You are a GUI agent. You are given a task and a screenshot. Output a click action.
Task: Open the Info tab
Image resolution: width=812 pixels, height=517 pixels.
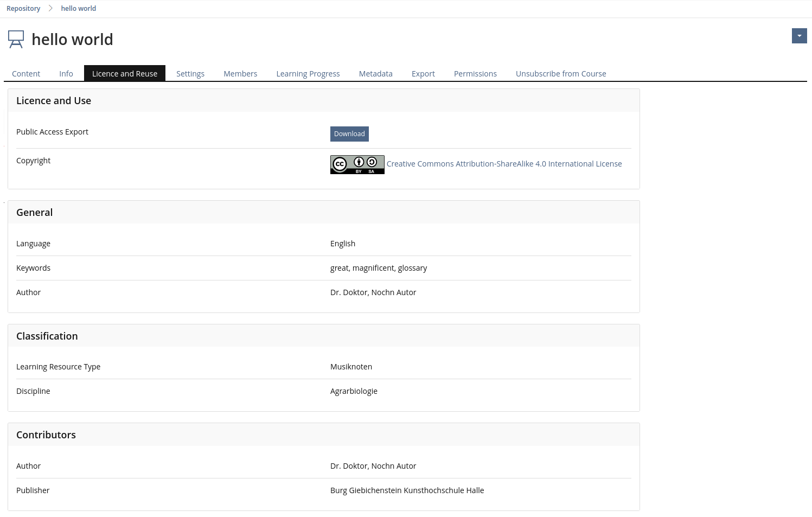[66, 74]
